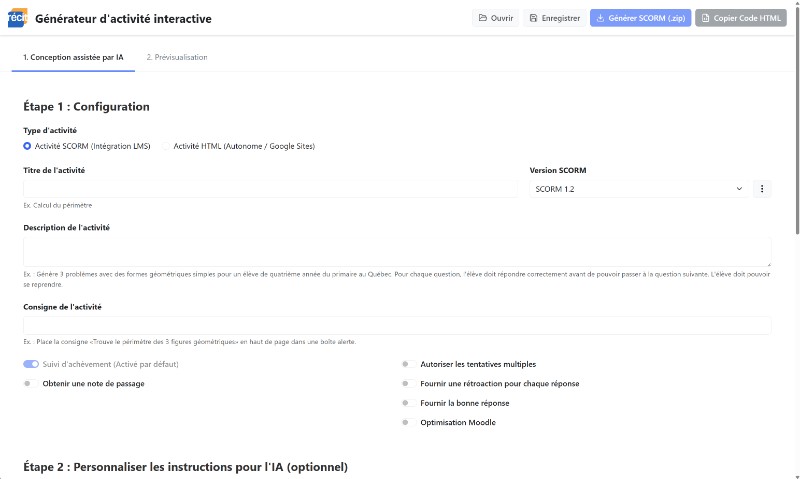Select the Activité HTML radio option
This screenshot has height=479, width=800.
pyautogui.click(x=166, y=146)
